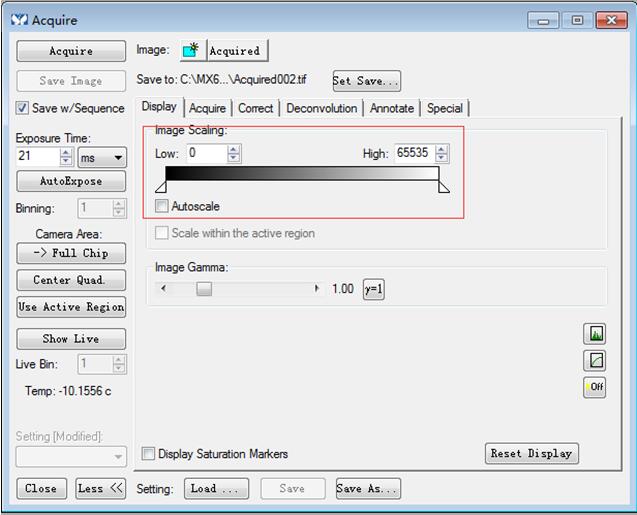Toggle the yellow Off indicator button
The width and height of the screenshot is (637, 515).
(595, 386)
